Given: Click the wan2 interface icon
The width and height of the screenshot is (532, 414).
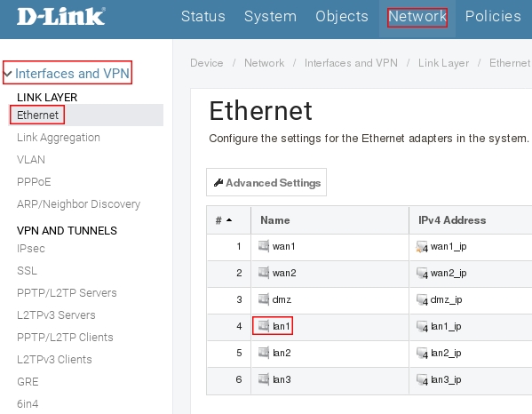Looking at the screenshot, I should click(x=264, y=273).
